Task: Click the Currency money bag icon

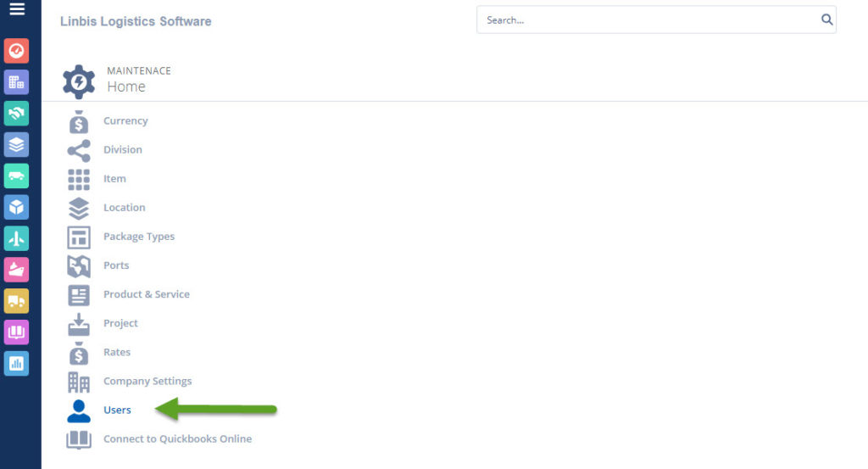Action: coord(79,122)
